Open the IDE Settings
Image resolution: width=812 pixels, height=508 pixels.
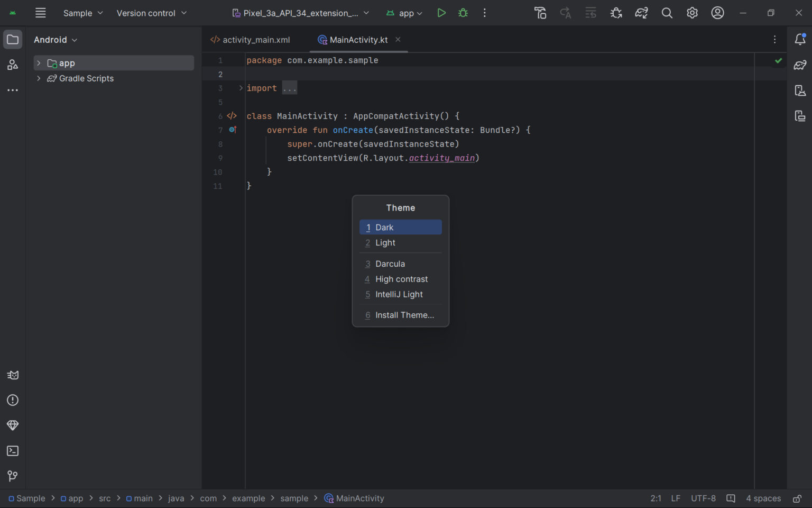[692, 13]
